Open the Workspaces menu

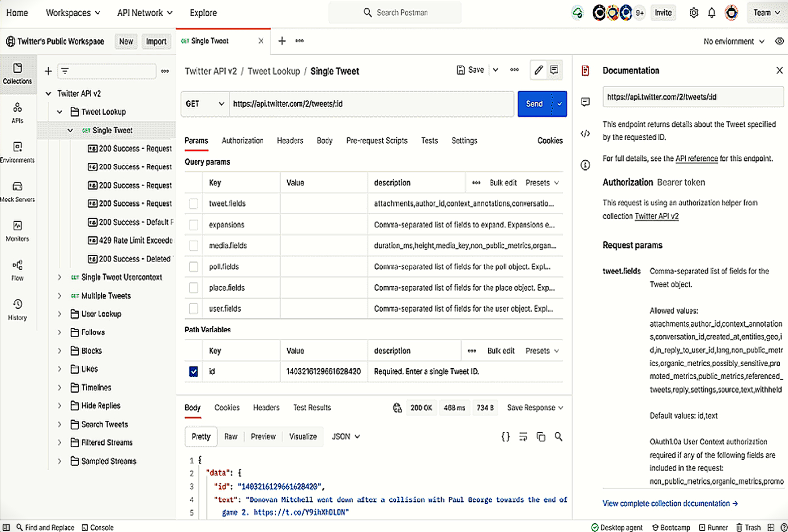(73, 13)
